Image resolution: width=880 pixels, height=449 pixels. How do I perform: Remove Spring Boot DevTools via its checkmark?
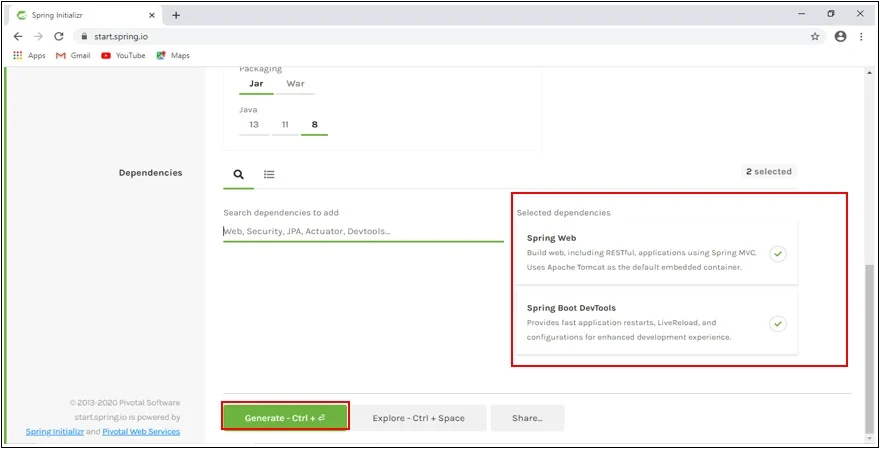pos(778,324)
